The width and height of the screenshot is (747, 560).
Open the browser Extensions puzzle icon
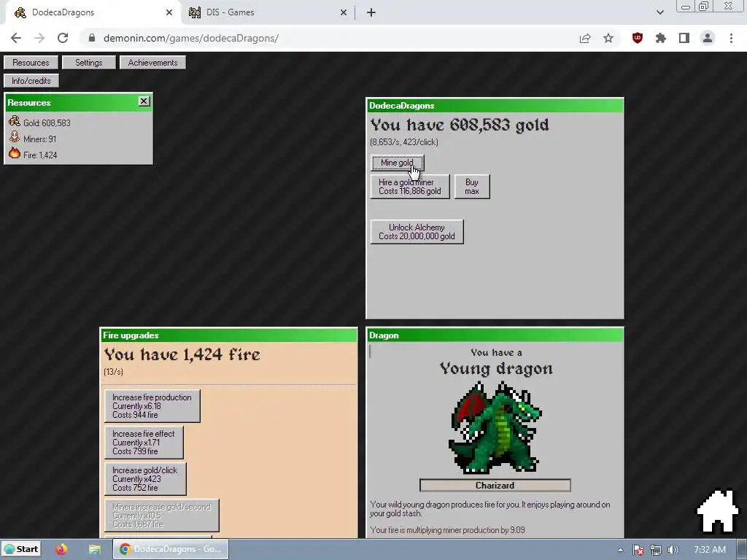pyautogui.click(x=660, y=38)
